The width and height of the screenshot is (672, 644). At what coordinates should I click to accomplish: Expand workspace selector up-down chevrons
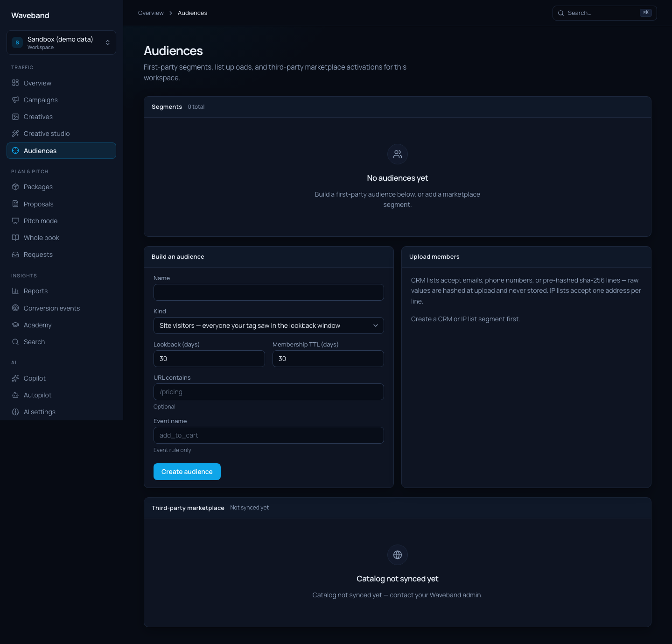pyautogui.click(x=108, y=42)
